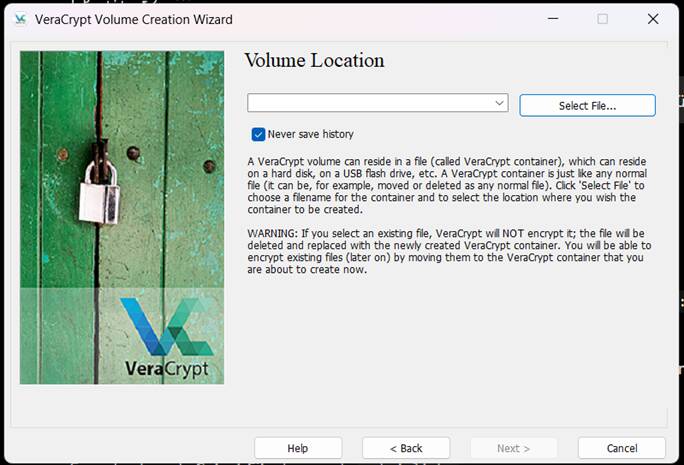Click the paragraph explaining VeraCrypt containers

pos(447,185)
